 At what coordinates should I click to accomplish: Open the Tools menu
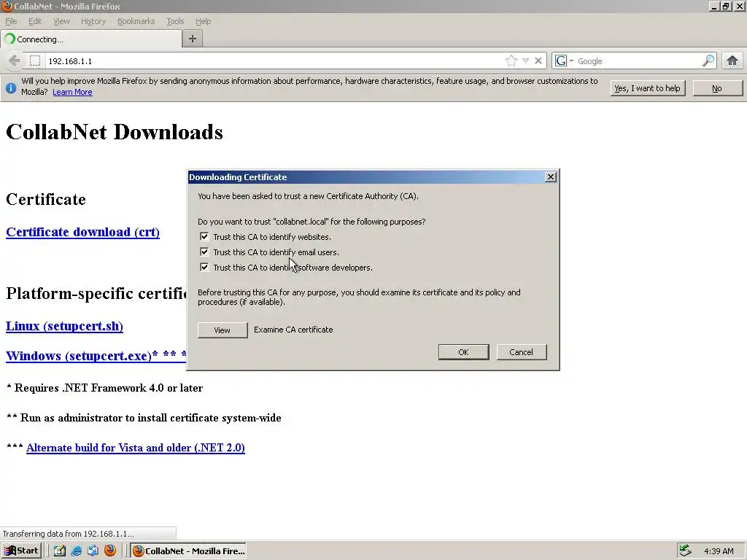point(175,21)
